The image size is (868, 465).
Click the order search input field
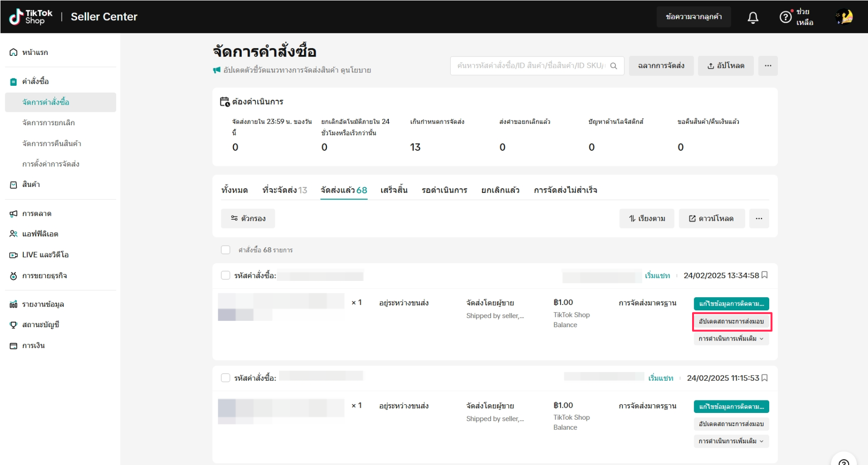[530, 66]
